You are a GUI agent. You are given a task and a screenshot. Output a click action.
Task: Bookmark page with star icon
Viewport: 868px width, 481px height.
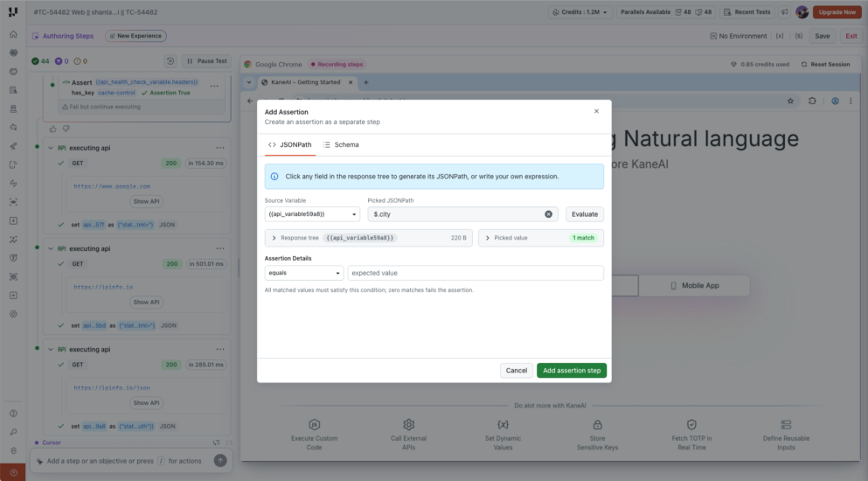point(790,101)
